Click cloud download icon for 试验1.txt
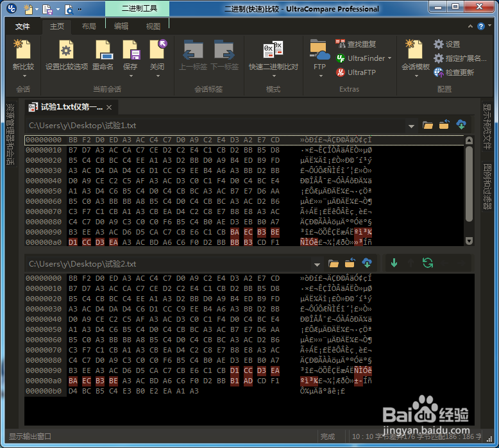 [461, 124]
